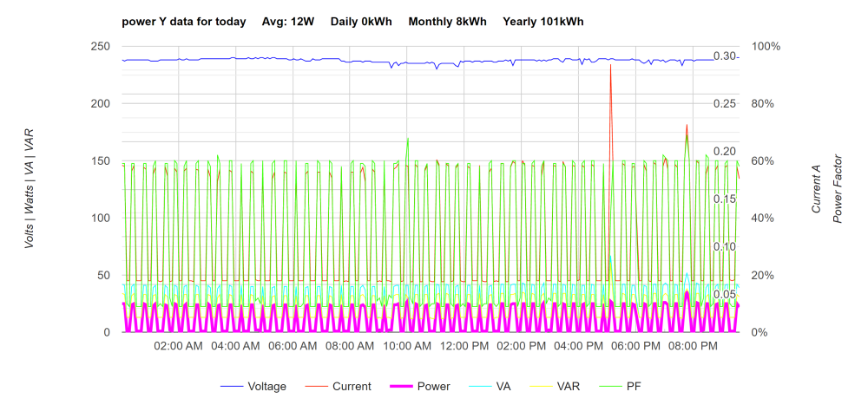The width and height of the screenshot is (868, 405).
Task: Click the 'Yearly 101kWh' summary text
Action: point(543,23)
